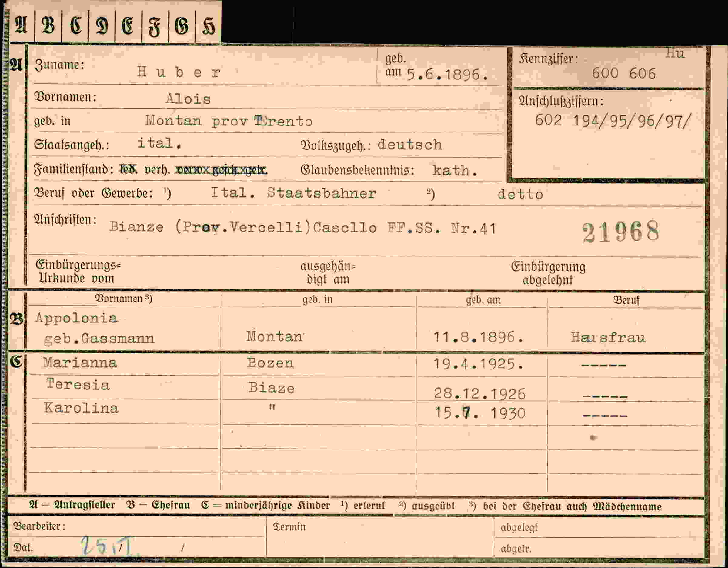Click the 'Volkszugeh.:' label

[x=335, y=146]
